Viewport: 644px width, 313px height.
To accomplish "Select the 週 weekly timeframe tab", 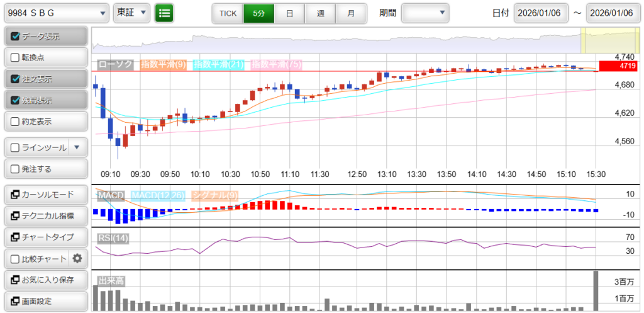I will (x=320, y=13).
